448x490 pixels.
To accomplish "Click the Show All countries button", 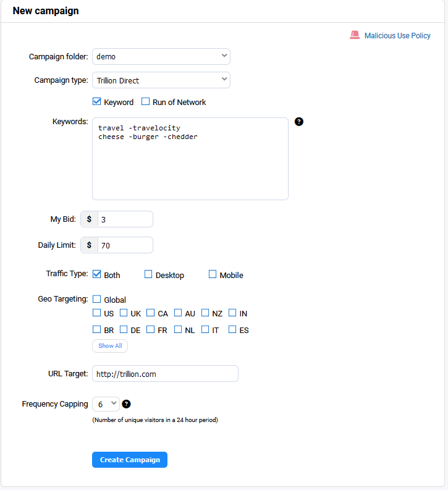I will click(x=110, y=346).
